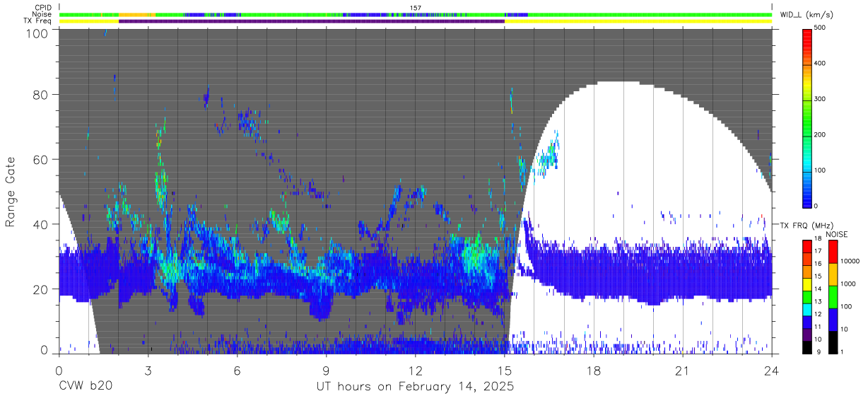Image resolution: width=868 pixels, height=401 pixels.
Task: Click the '20' tick on the Range Gate axis
Action: point(40,289)
